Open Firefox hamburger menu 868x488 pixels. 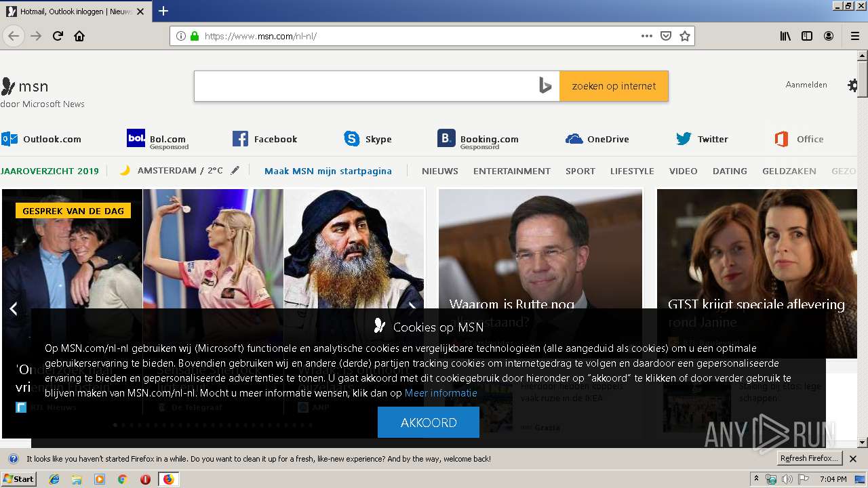854,36
